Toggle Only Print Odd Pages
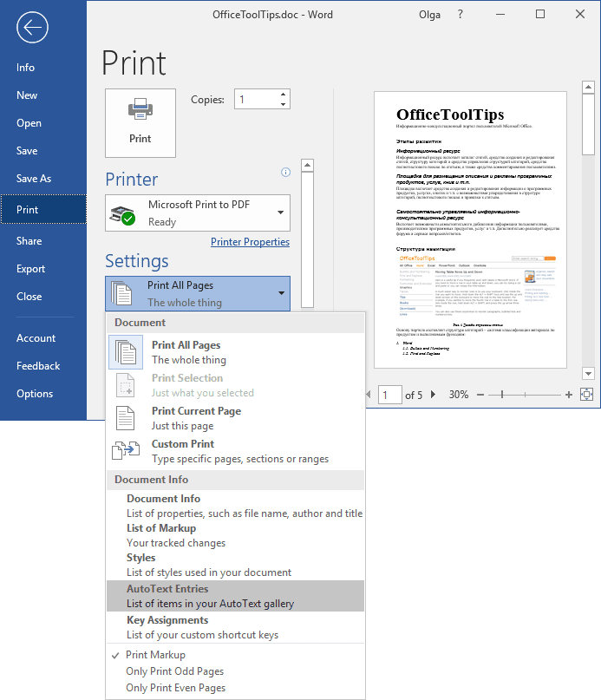601x700 pixels. pyautogui.click(x=235, y=671)
